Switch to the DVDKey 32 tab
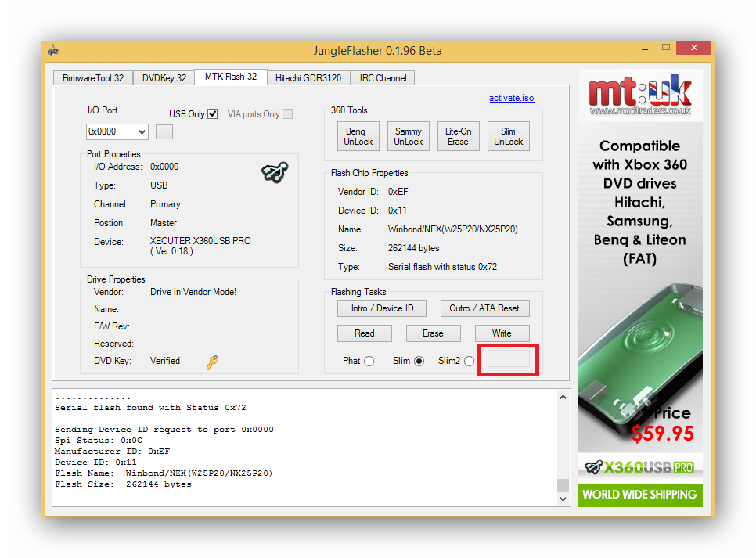Viewport: 756px width, 558px height. pyautogui.click(x=164, y=78)
